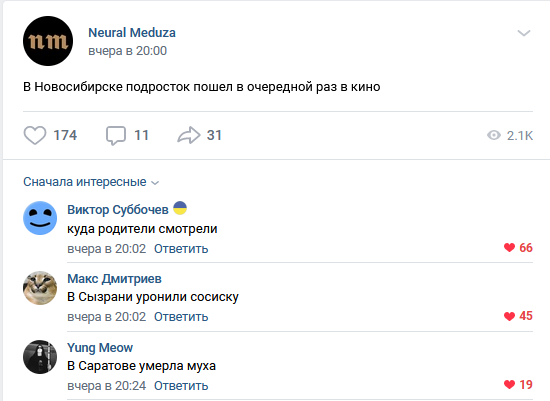This screenshot has height=401, width=550.
Task: Click the Ukrainian flag emoji status
Action: click(180, 208)
